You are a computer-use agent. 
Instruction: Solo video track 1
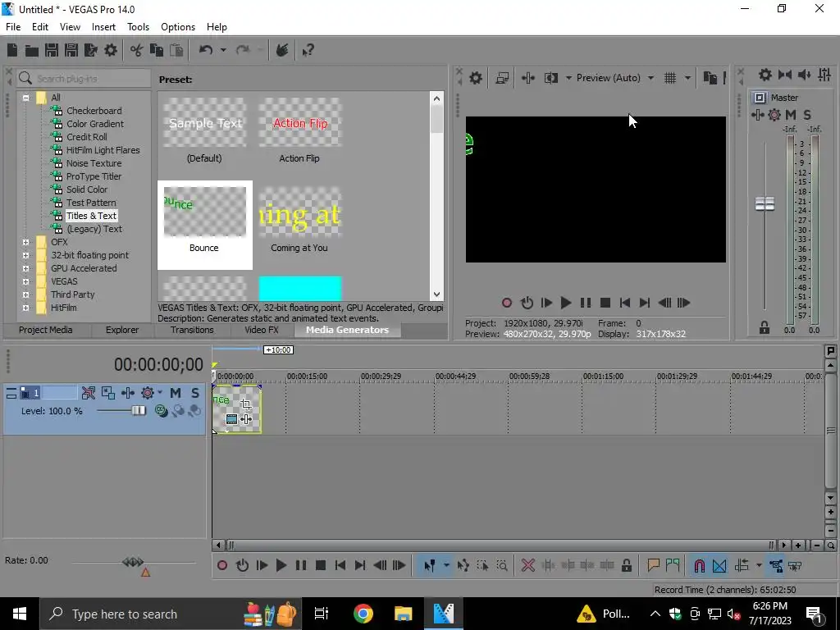[195, 393]
